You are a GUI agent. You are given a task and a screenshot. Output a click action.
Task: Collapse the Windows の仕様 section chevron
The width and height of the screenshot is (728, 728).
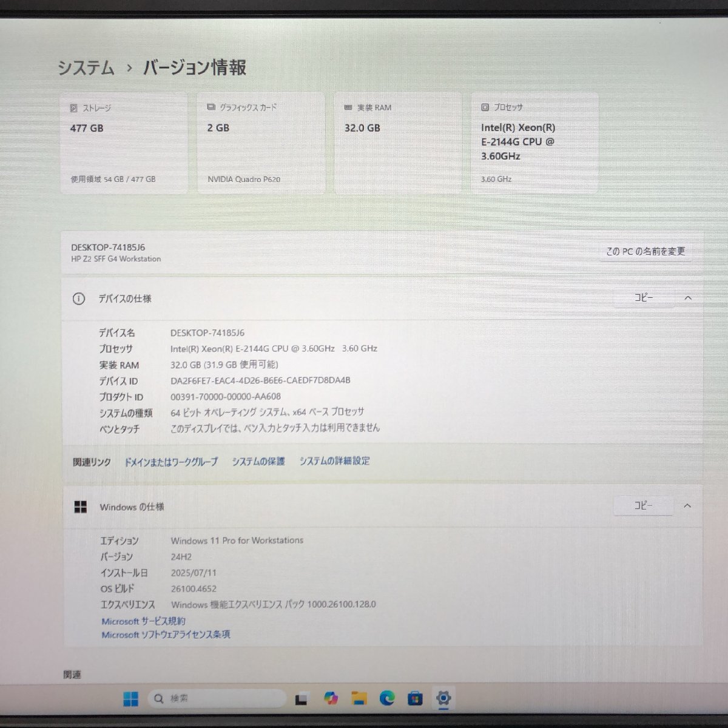687,505
